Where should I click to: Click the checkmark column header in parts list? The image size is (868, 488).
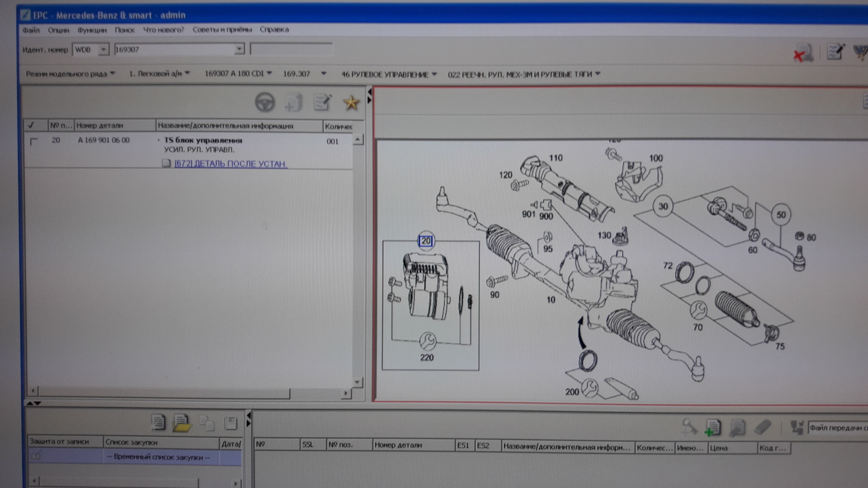[35, 125]
